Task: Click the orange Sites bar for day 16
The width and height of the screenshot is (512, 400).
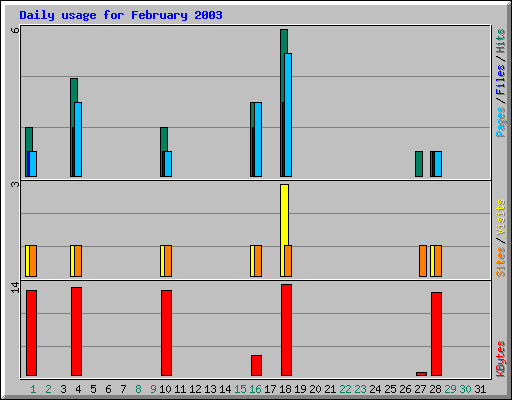Action: pyautogui.click(x=258, y=261)
